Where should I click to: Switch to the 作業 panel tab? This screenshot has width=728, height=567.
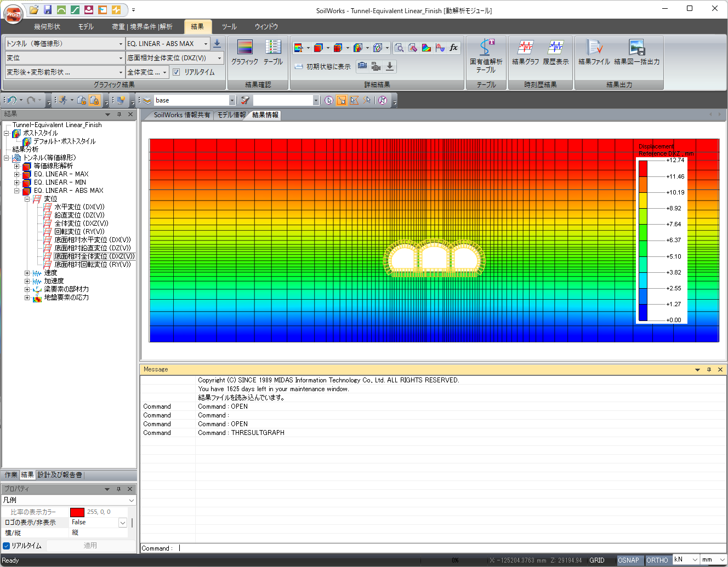[11, 475]
